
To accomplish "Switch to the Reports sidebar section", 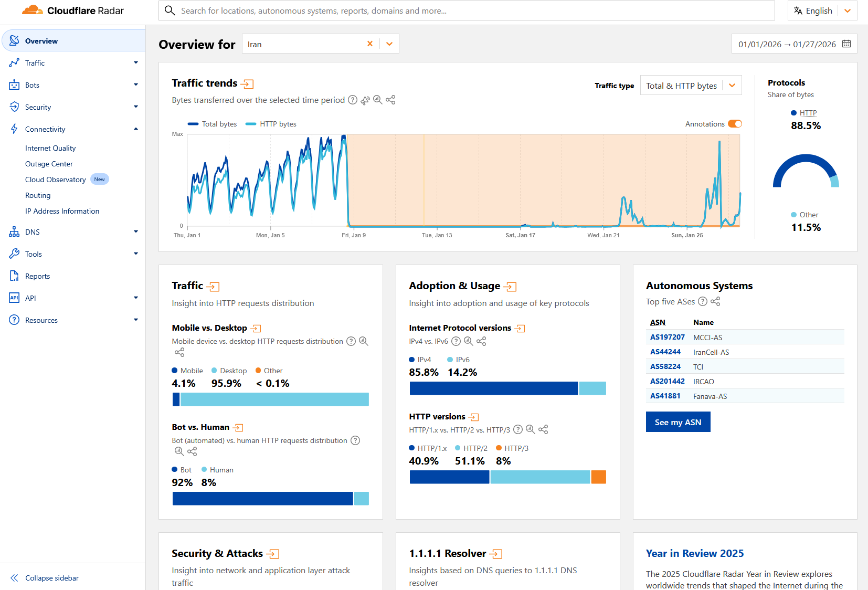I will [x=37, y=276].
